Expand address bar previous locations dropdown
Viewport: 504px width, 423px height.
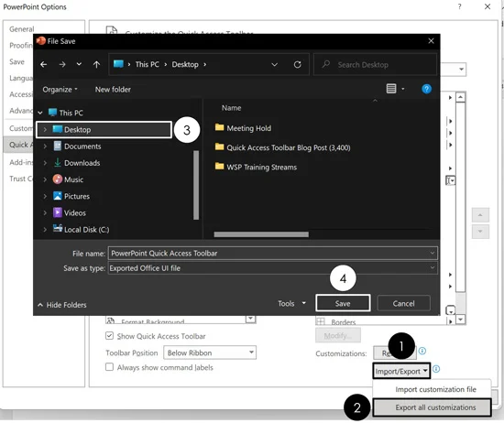274,65
